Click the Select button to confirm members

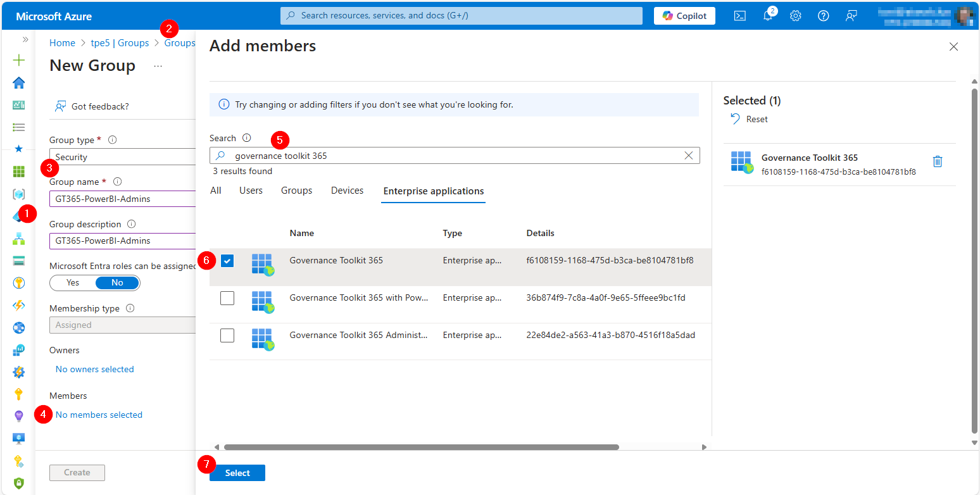click(237, 473)
